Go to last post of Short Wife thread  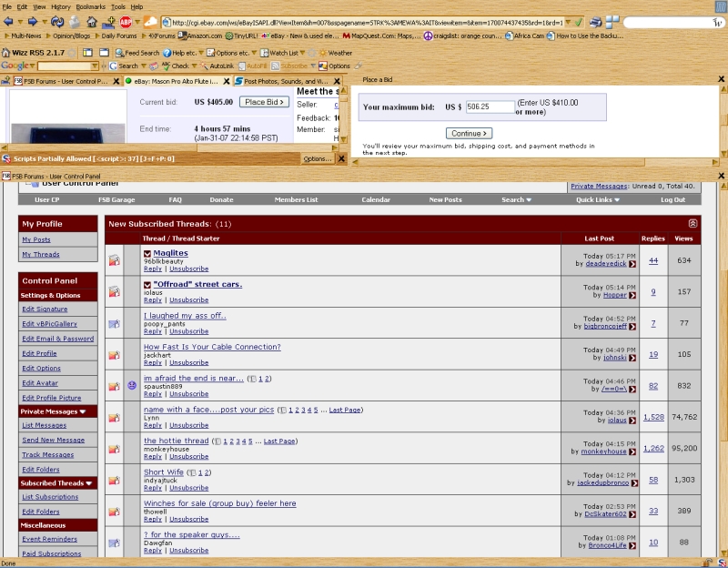tap(634, 483)
